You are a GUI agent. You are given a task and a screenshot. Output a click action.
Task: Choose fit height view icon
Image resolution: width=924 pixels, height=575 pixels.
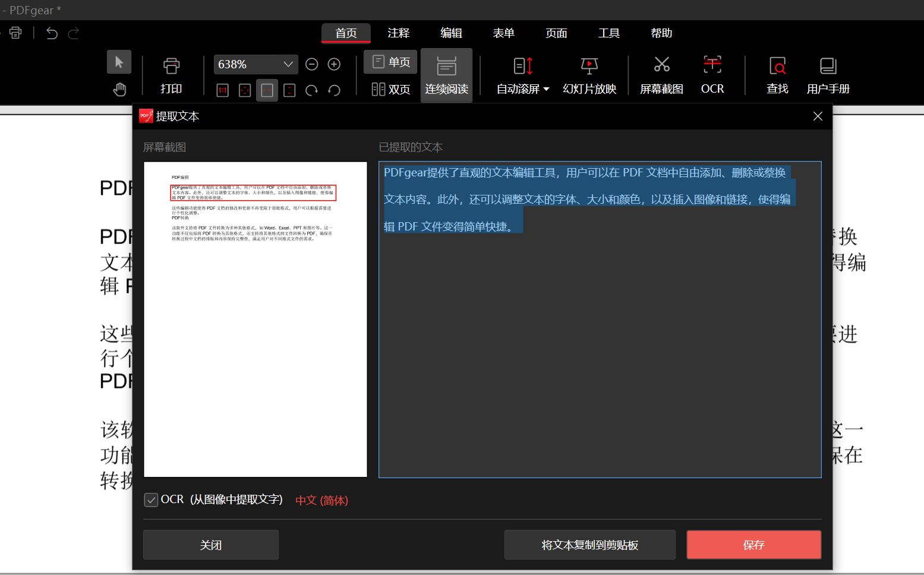[x=289, y=90]
